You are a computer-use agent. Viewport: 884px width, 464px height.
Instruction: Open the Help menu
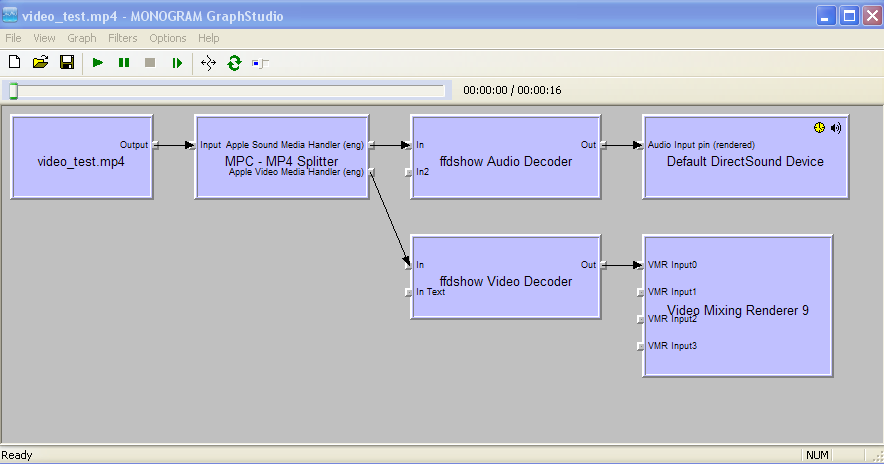point(209,38)
